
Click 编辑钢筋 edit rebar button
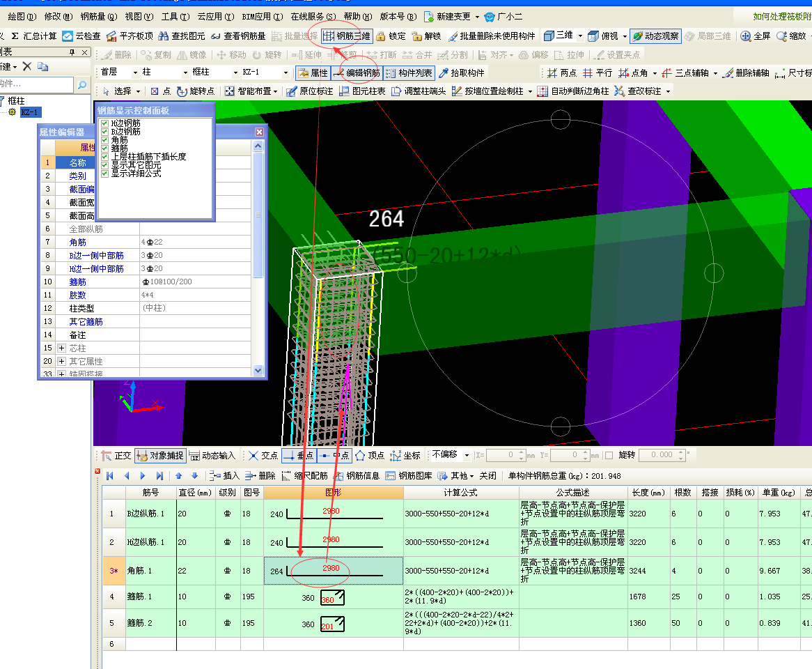coord(357,72)
